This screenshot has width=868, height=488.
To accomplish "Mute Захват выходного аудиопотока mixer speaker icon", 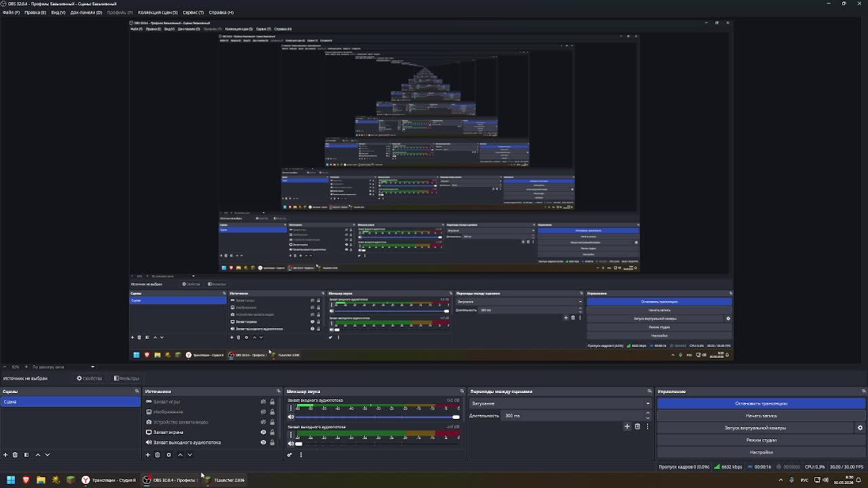I will [x=291, y=443].
